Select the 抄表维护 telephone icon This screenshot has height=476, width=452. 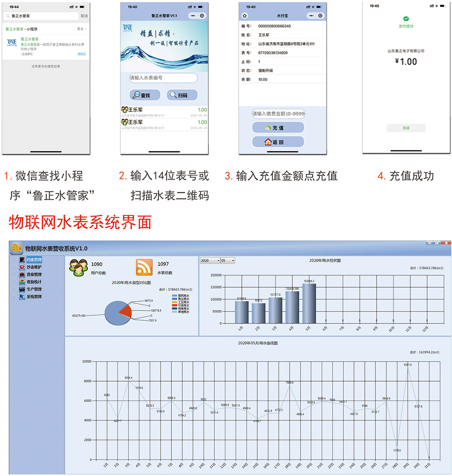pyautogui.click(x=22, y=267)
